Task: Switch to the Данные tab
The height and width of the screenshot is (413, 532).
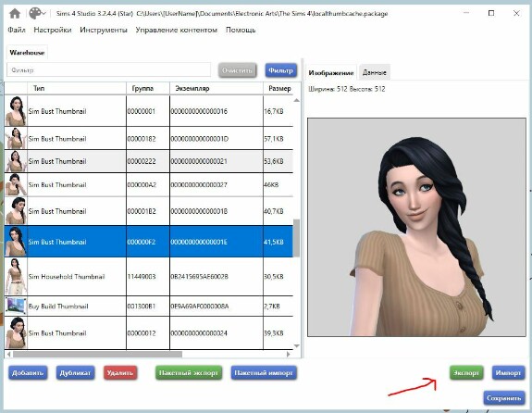Action: click(374, 72)
